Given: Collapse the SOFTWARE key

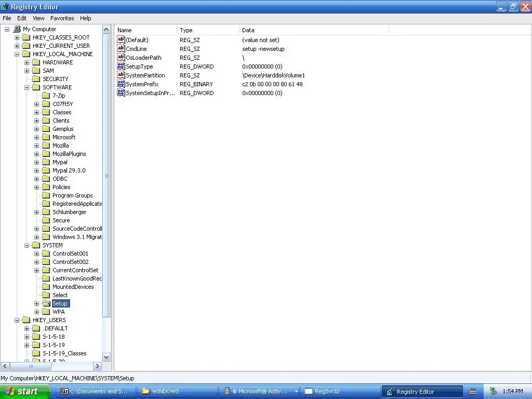Looking at the screenshot, I should pos(27,87).
